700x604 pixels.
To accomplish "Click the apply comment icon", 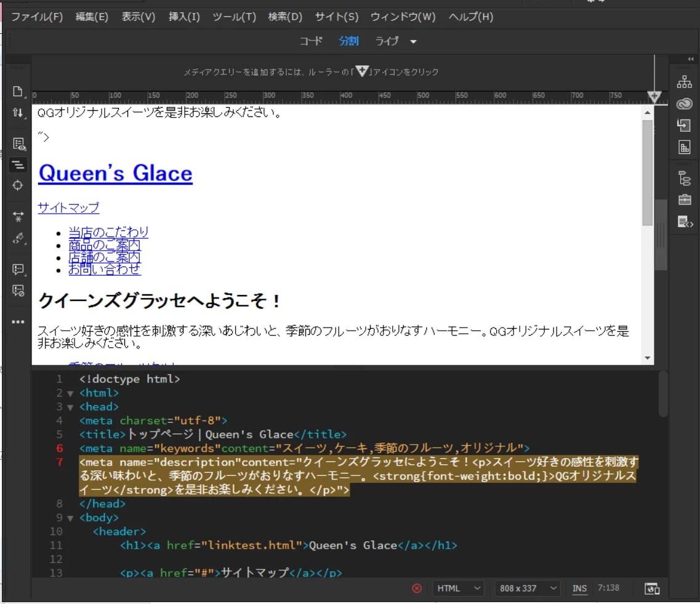I will 18,269.
